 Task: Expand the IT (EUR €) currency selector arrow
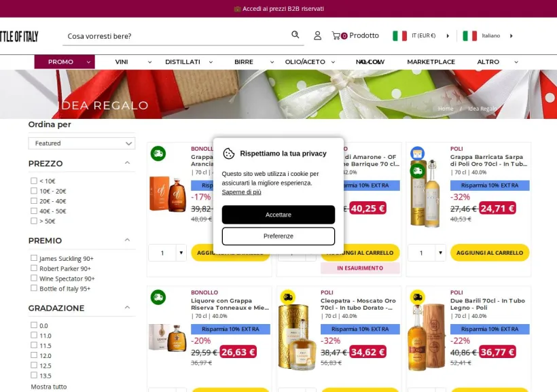point(448,36)
